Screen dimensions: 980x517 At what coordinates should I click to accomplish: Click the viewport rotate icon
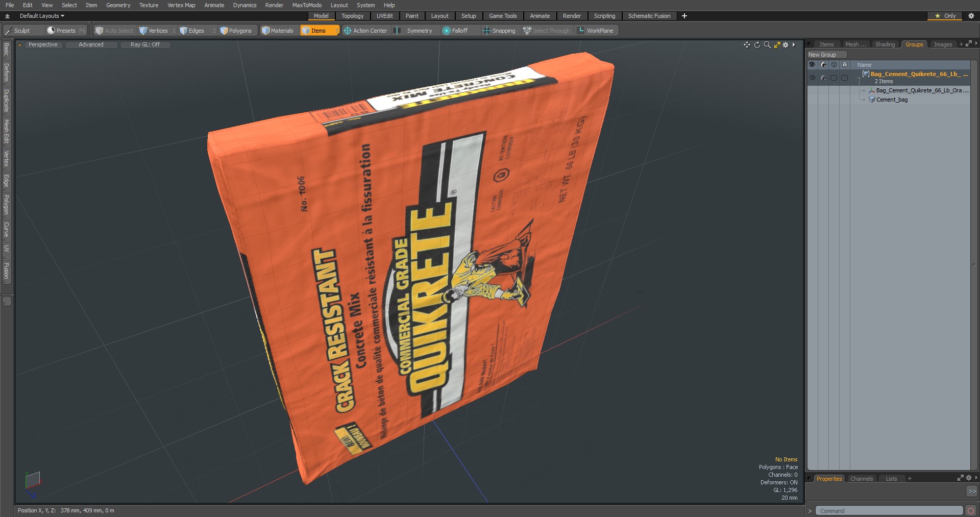[757, 45]
